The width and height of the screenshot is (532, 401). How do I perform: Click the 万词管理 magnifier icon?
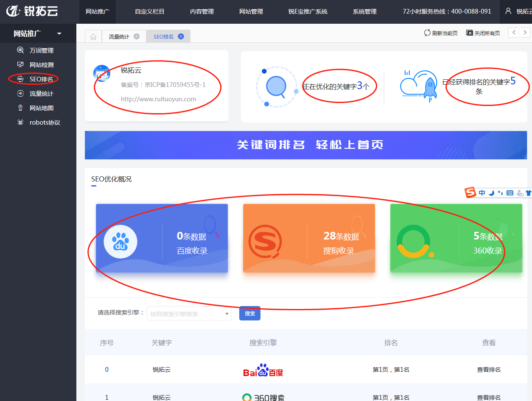point(20,50)
